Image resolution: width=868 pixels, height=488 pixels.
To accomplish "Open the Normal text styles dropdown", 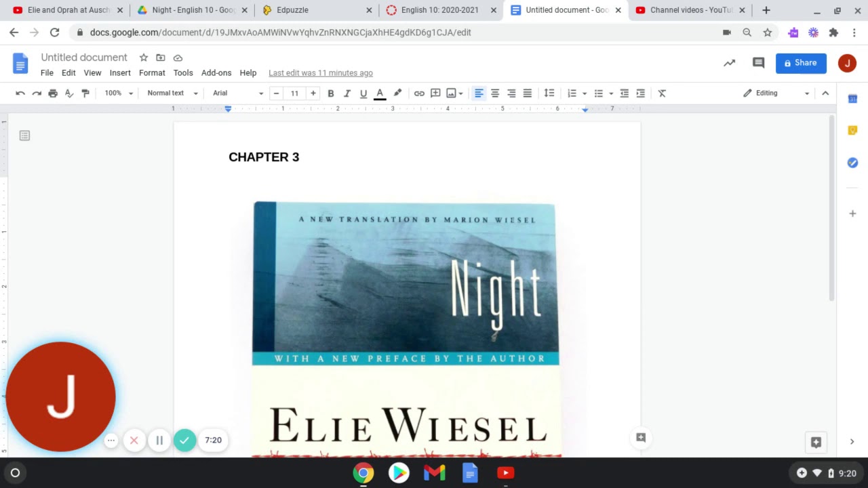I will 172,94.
